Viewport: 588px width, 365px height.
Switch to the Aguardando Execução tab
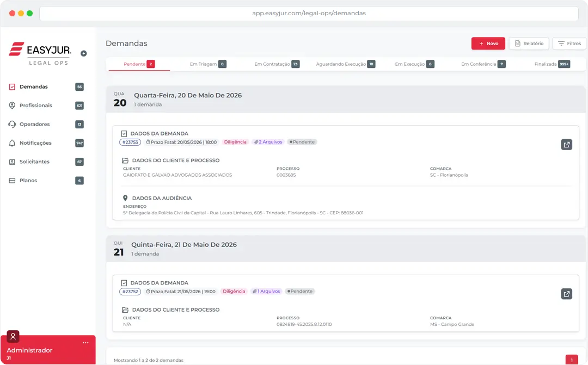click(x=345, y=64)
